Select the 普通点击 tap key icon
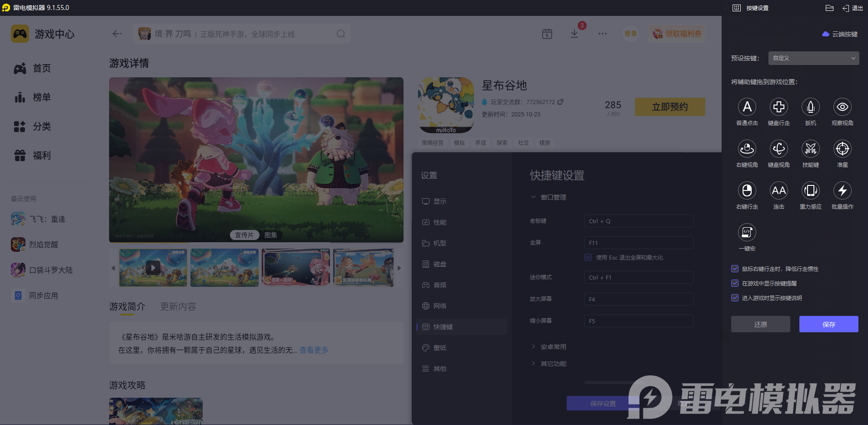 click(x=747, y=107)
